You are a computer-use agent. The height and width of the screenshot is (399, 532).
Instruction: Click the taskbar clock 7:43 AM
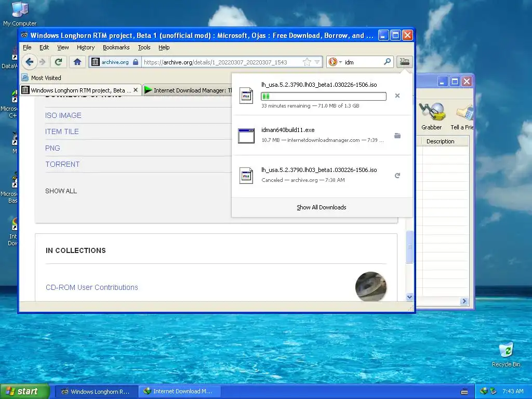pos(513,392)
